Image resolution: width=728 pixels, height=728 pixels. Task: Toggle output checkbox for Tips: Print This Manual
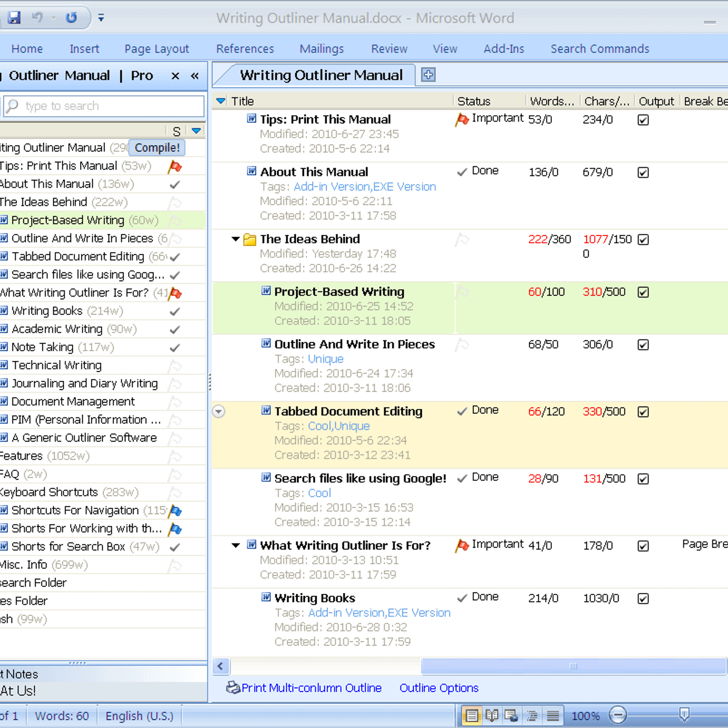pyautogui.click(x=643, y=120)
